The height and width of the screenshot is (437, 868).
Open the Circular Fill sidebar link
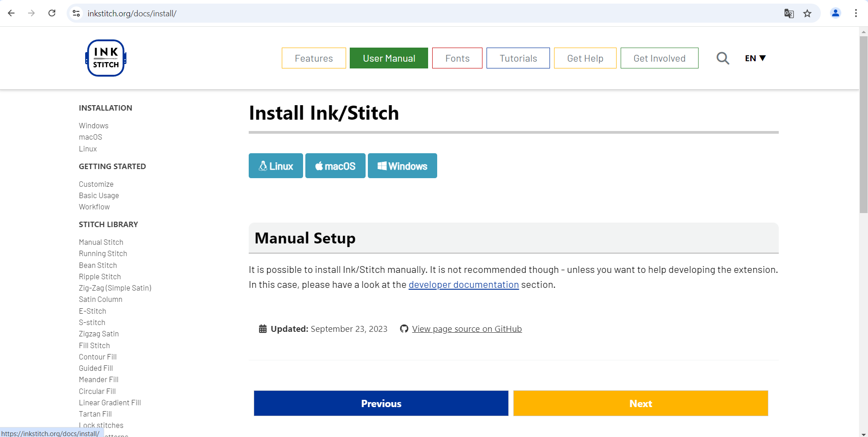click(97, 391)
